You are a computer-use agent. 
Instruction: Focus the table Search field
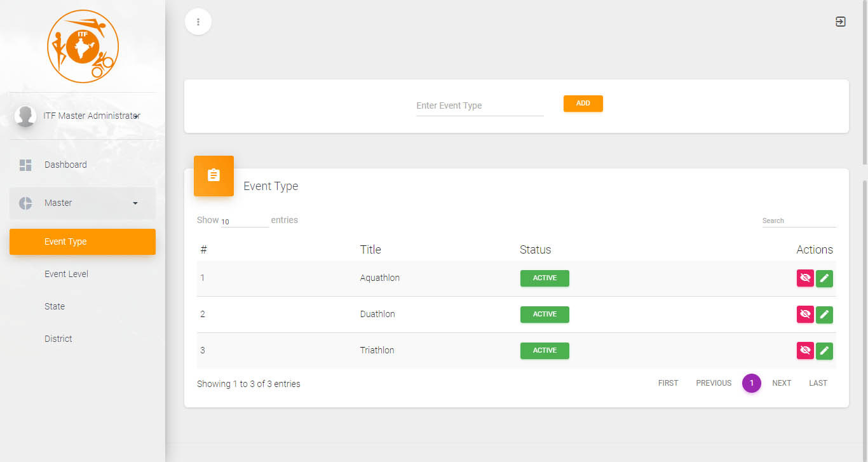click(x=799, y=221)
